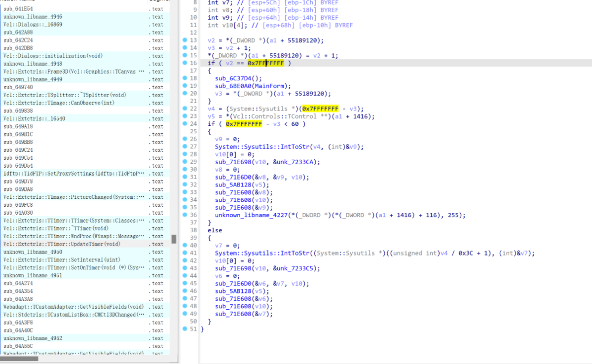592x364 pixels.
Task: Select TTimer::TTimer constructor function row
Action: tap(85, 221)
